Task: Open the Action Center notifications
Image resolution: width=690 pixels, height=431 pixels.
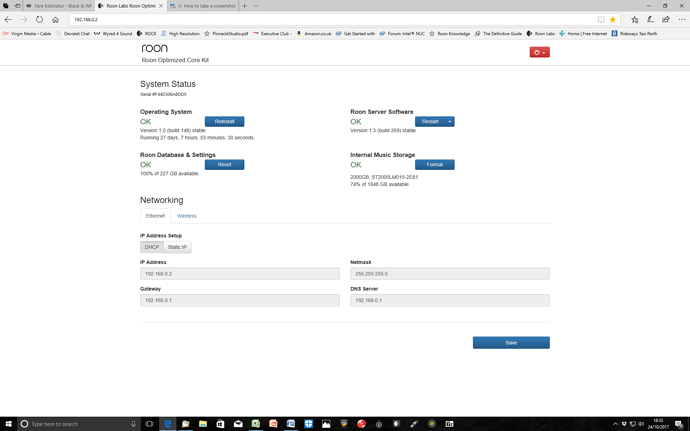Action: [679, 424]
